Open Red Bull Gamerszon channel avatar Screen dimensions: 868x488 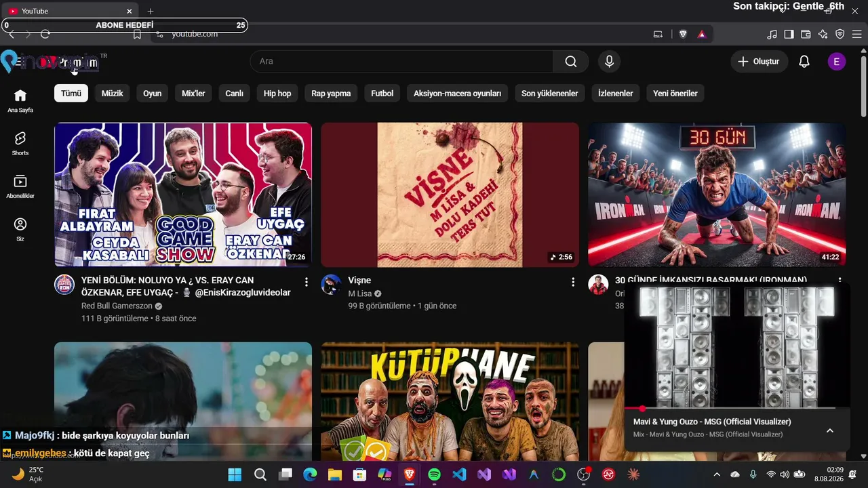pos(64,285)
